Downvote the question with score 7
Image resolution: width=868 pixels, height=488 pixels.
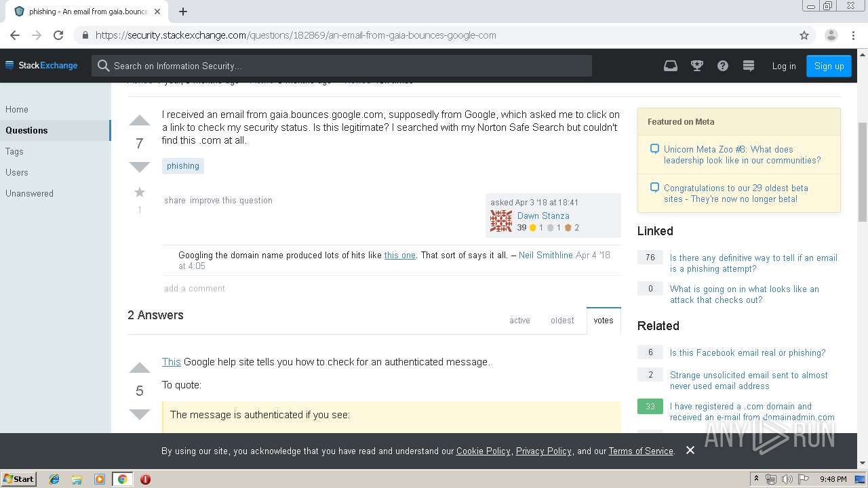tap(139, 167)
